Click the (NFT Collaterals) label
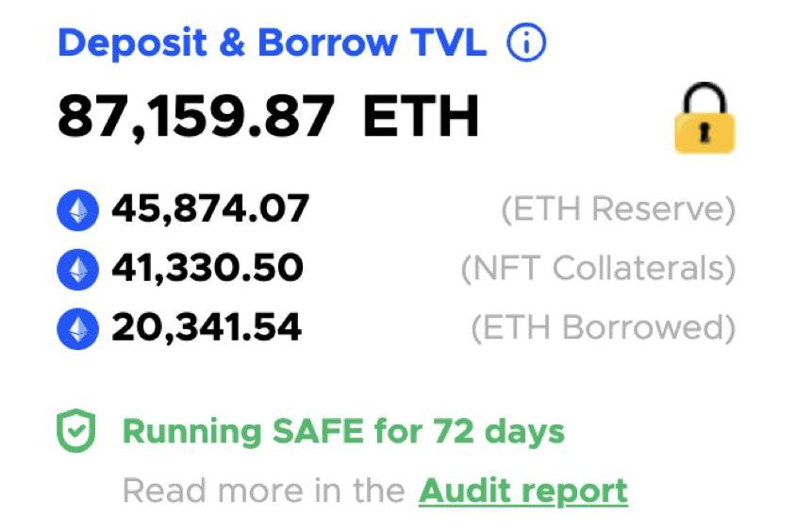Image resolution: width=796 pixels, height=532 pixels. (x=598, y=269)
